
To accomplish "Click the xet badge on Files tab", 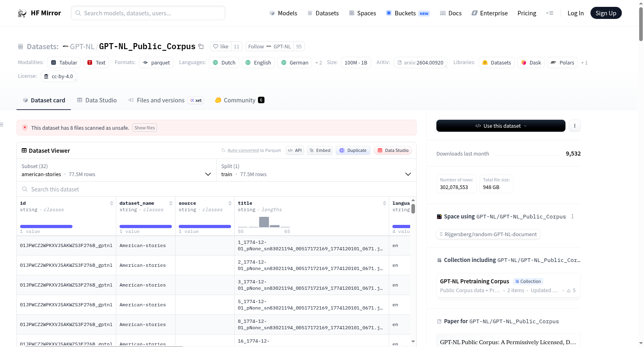I will point(196,100).
